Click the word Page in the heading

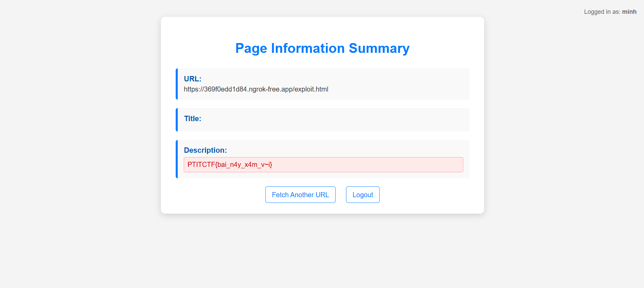tap(251, 48)
